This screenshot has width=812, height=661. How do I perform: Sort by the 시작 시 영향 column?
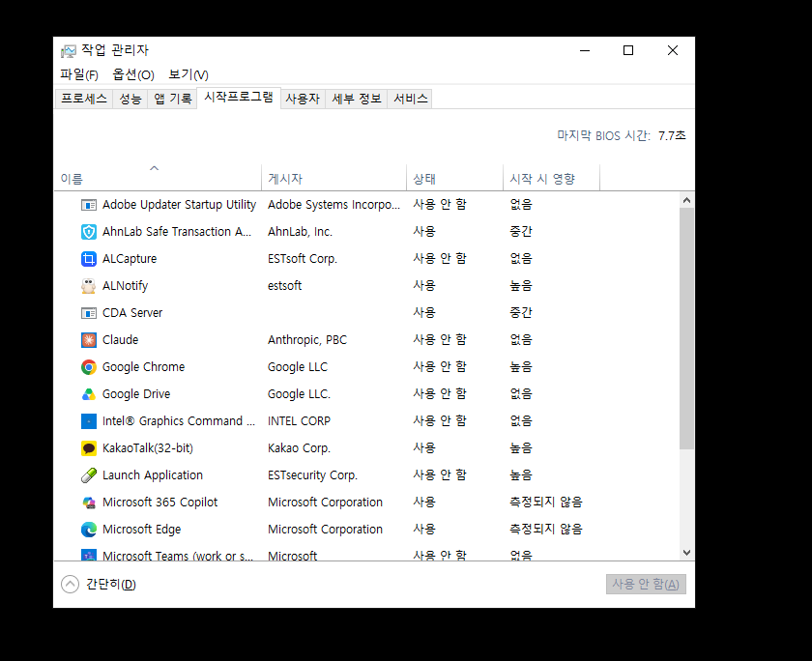coord(552,178)
